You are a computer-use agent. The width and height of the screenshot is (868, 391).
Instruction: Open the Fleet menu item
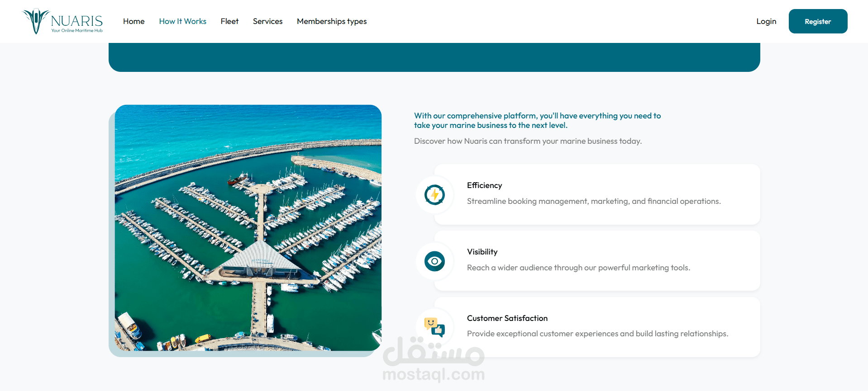click(x=229, y=21)
